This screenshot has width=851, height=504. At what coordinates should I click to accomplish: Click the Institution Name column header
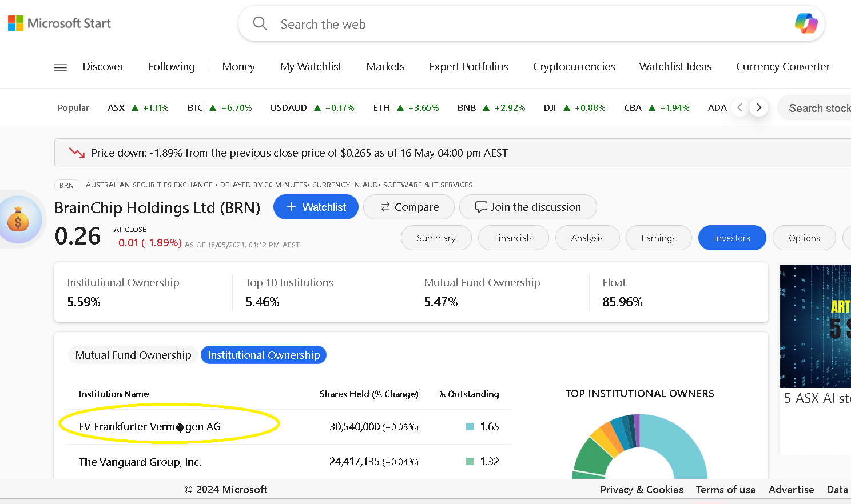tap(114, 394)
